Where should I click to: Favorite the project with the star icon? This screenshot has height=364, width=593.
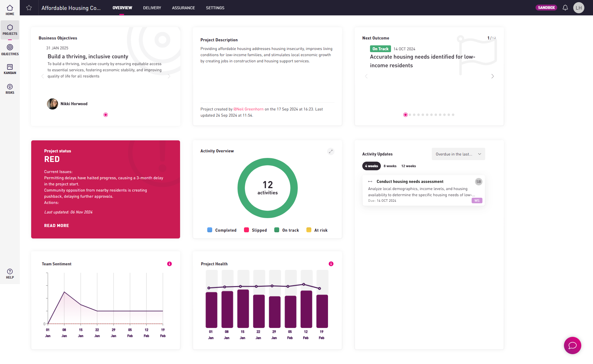coord(29,8)
